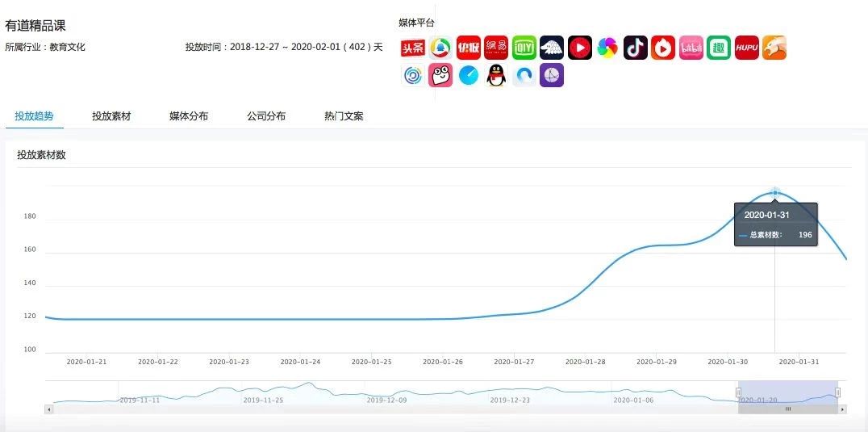Choose the black icon with red play button

click(579, 48)
